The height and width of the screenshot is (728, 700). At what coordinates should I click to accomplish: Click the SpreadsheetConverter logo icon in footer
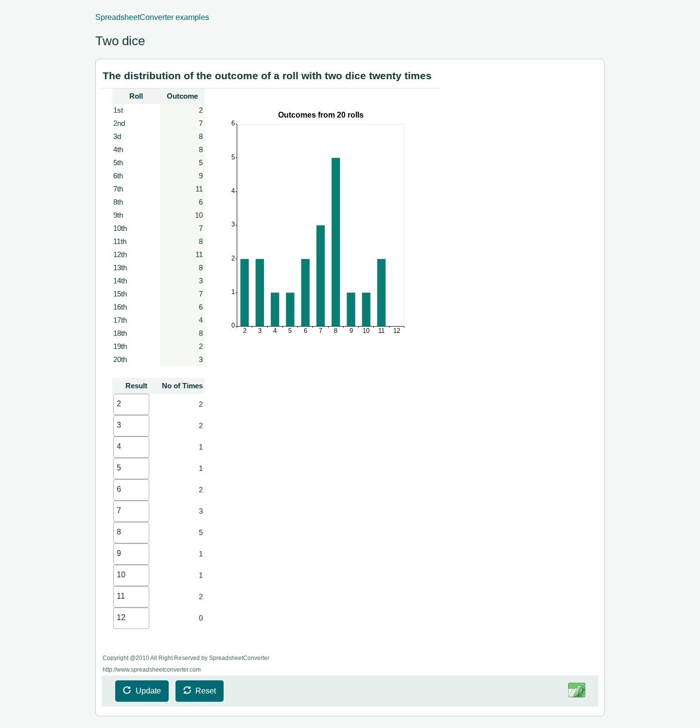click(x=577, y=690)
